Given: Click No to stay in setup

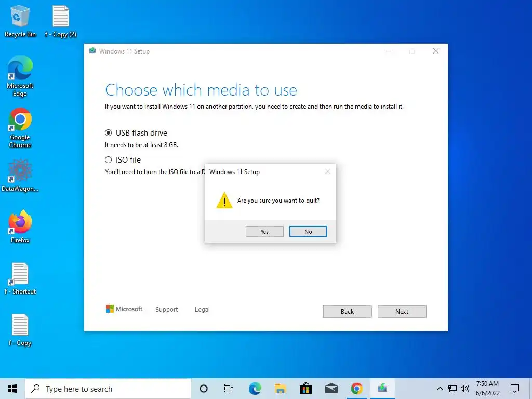Looking at the screenshot, I should click(x=308, y=231).
